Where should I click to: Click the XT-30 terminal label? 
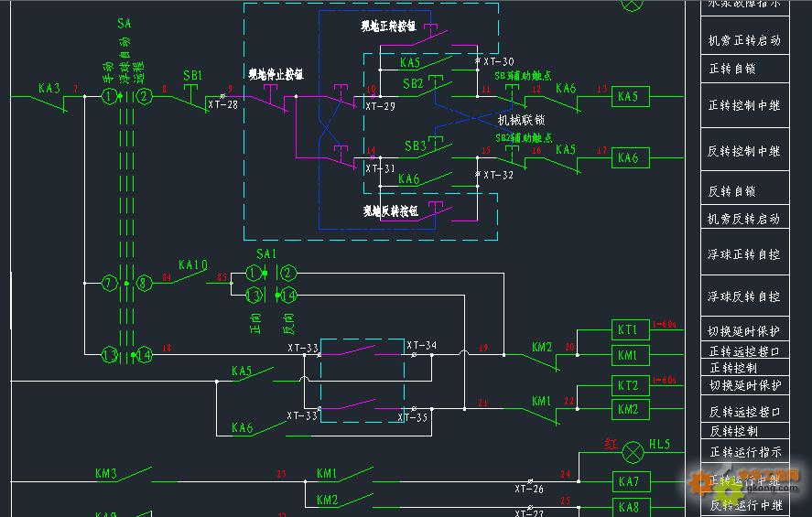(x=499, y=61)
